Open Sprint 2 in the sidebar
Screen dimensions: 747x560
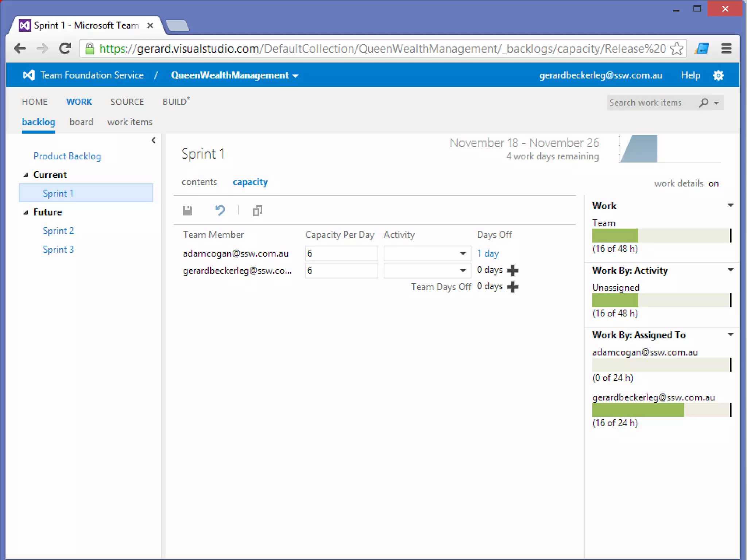pyautogui.click(x=58, y=231)
